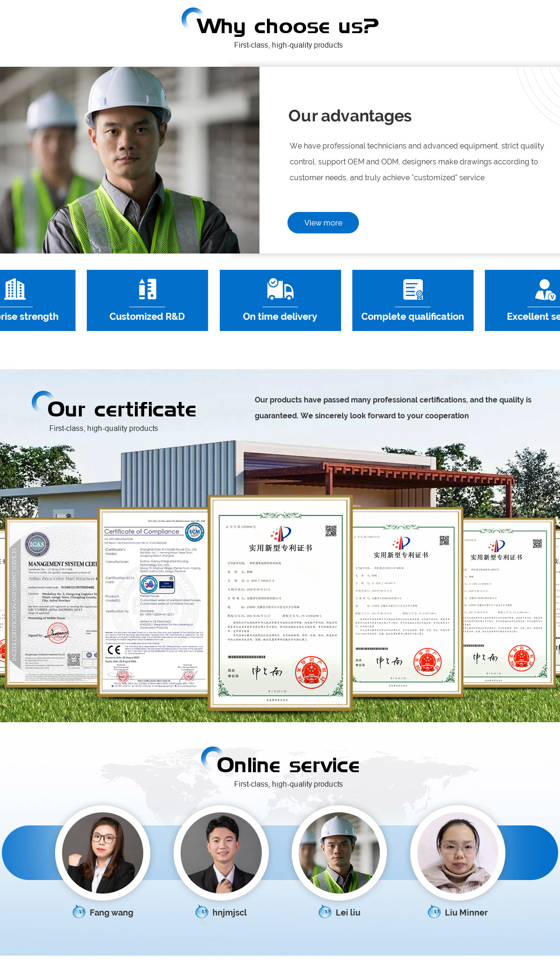Screen dimensions: 560x965
Task: Open the ICAS management system certificate image
Action: tap(52, 602)
